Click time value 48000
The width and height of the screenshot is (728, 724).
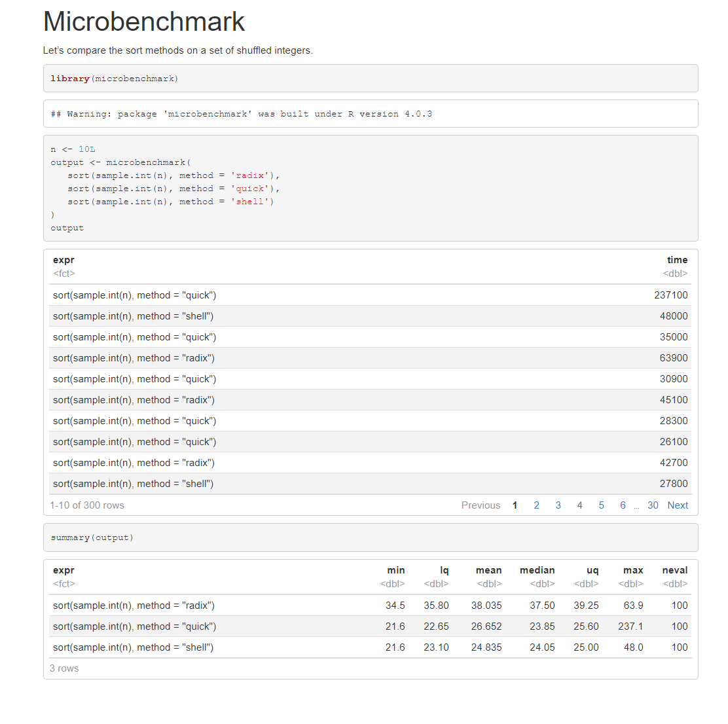(x=674, y=316)
